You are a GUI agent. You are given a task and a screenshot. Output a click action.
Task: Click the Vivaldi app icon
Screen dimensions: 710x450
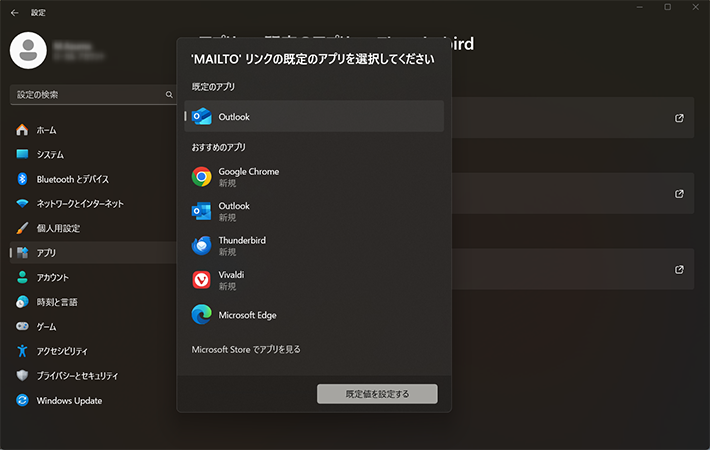pyautogui.click(x=201, y=280)
